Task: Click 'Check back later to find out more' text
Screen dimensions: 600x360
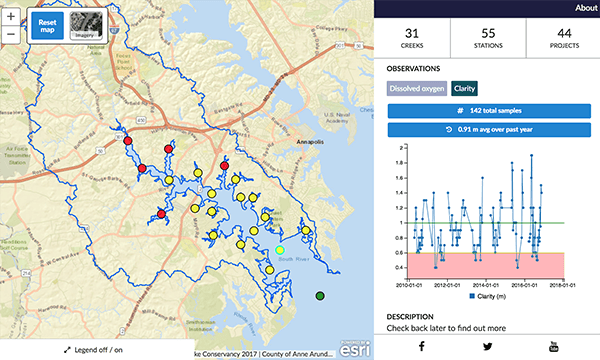Action: point(446,328)
